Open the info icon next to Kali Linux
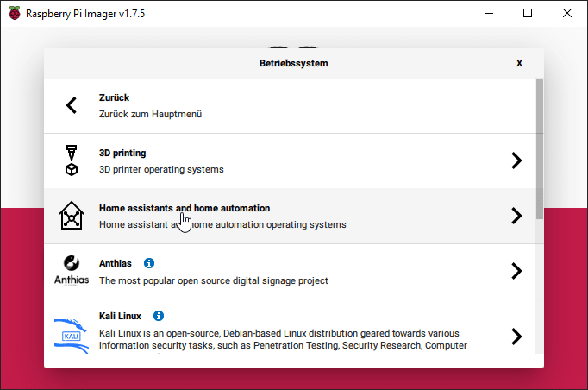 (x=159, y=316)
